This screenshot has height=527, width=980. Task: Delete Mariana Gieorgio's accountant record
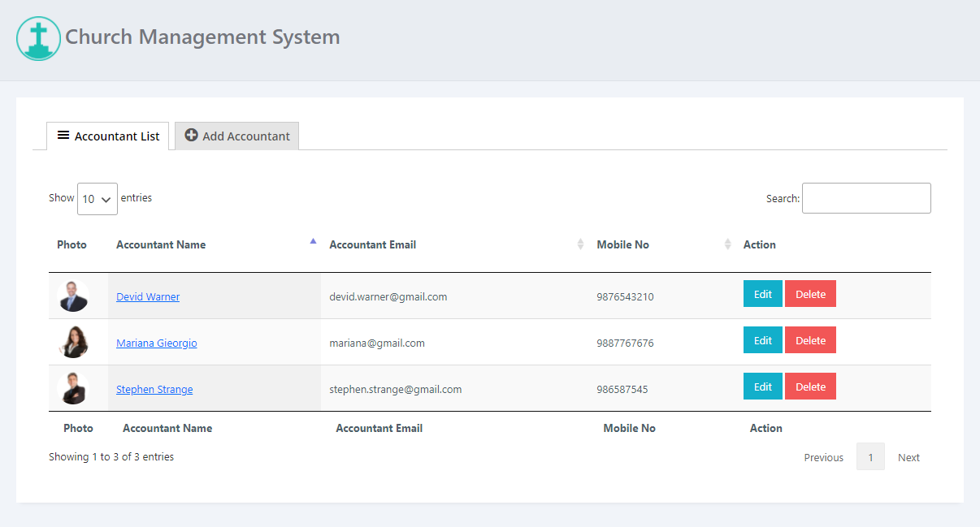click(810, 341)
